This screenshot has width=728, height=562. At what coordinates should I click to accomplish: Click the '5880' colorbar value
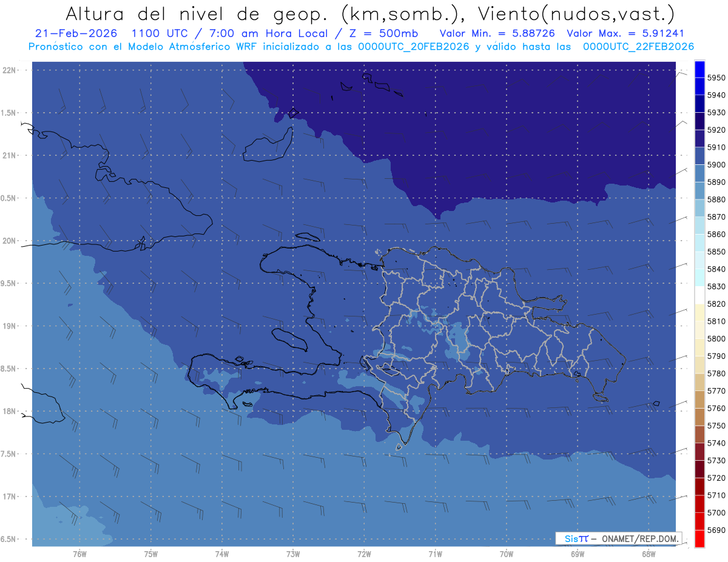[716, 199]
